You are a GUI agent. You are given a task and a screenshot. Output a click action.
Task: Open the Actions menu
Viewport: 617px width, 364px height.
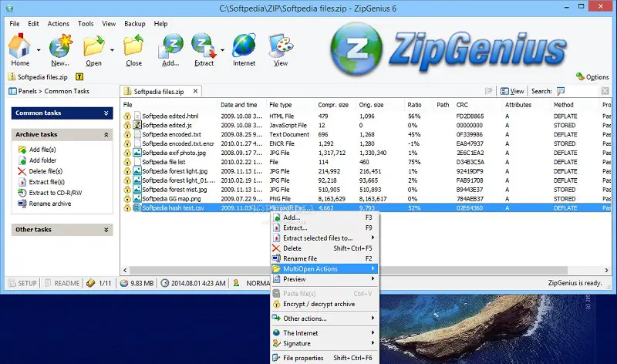click(59, 24)
